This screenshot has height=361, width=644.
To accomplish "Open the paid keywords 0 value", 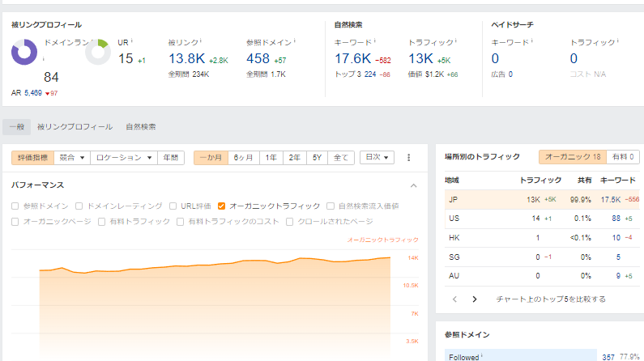I will pyautogui.click(x=495, y=58).
